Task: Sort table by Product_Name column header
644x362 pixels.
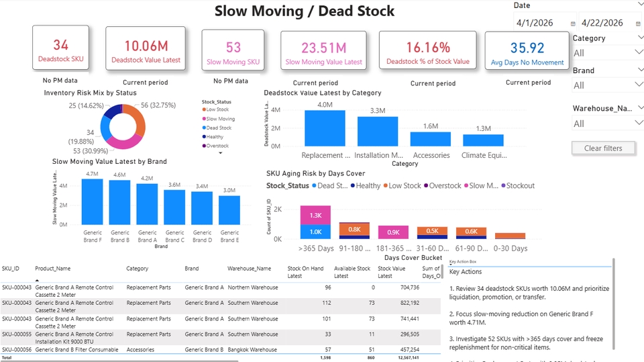Action: (x=52, y=269)
